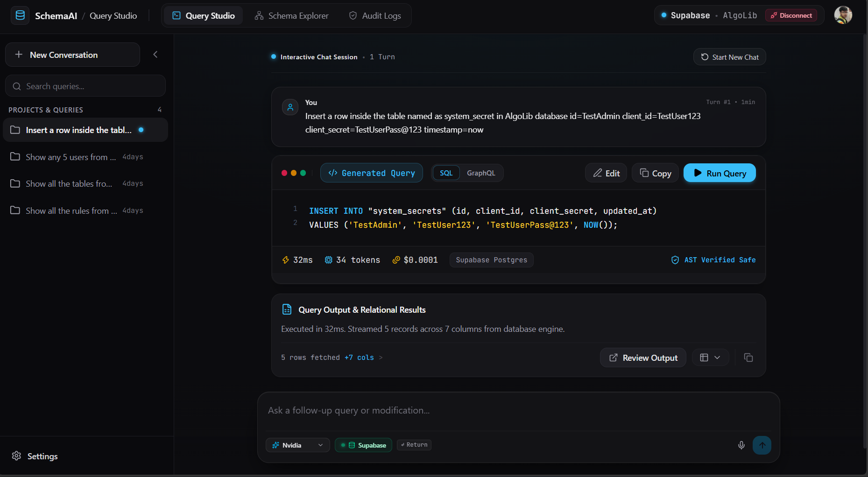Select the SQL query language toggle
The width and height of the screenshot is (868, 477).
(446, 173)
